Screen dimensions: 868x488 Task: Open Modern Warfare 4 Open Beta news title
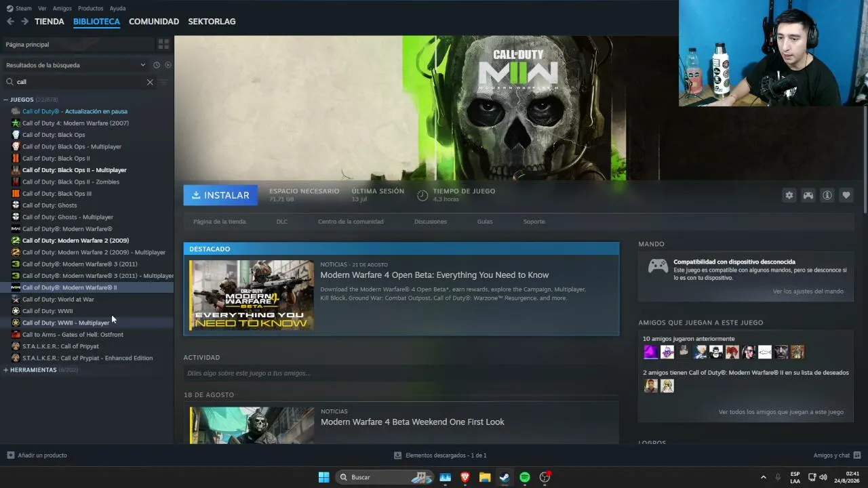pyautogui.click(x=435, y=275)
